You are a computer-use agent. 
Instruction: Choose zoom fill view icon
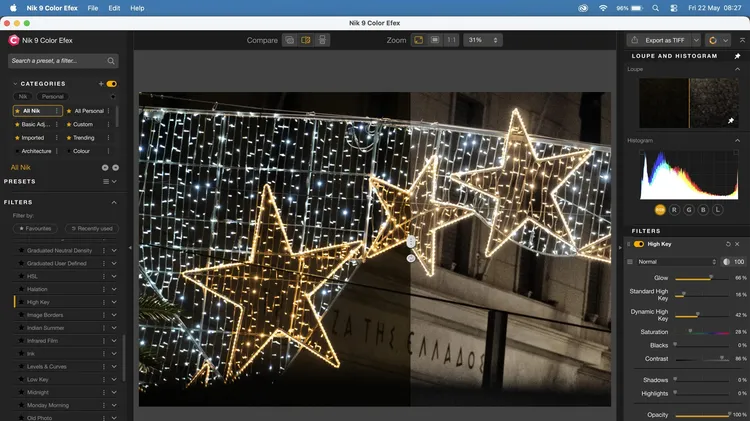coord(435,40)
